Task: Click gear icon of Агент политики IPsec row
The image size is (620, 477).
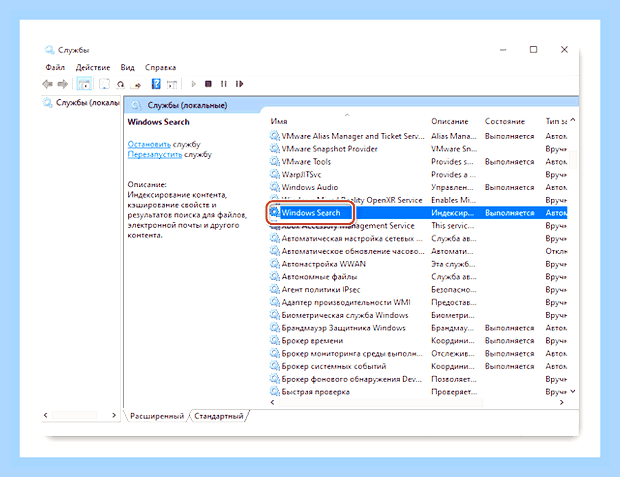Action: [x=274, y=290]
